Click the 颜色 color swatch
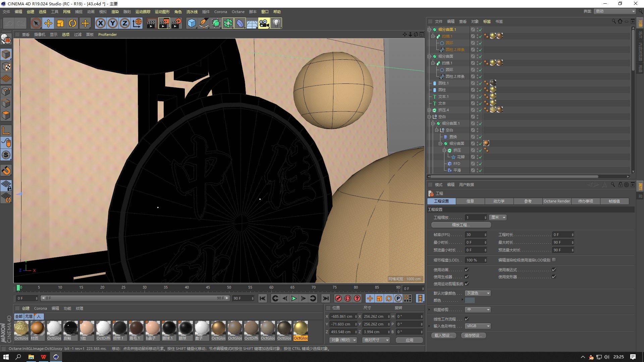This screenshot has width=644, height=362. click(470, 300)
